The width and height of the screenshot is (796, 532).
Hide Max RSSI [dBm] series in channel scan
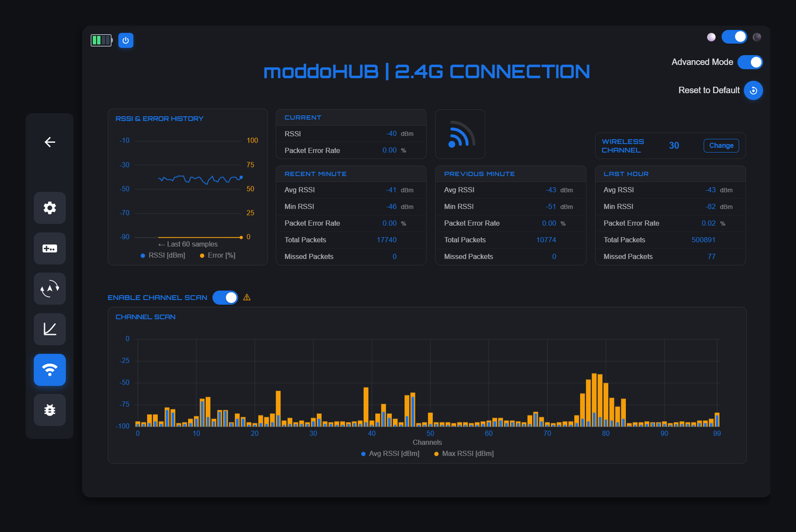[464, 454]
